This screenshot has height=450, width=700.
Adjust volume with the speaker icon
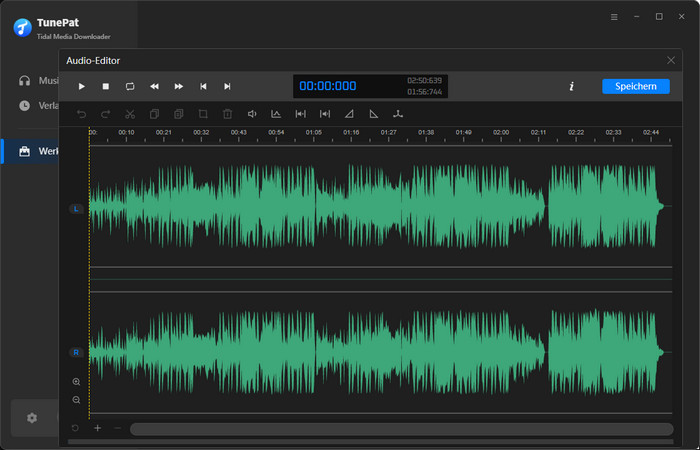click(x=252, y=114)
